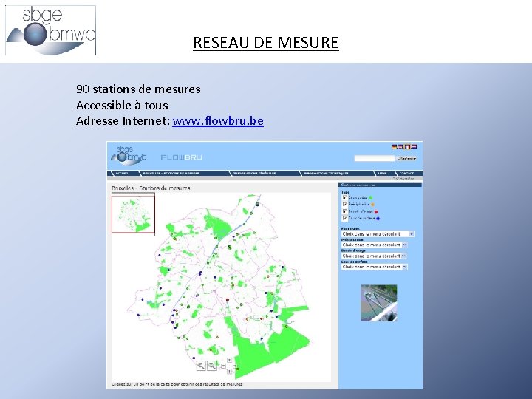This screenshot has height=399, width=532.
Task: Switch language with the British flag
Action: tap(400, 147)
